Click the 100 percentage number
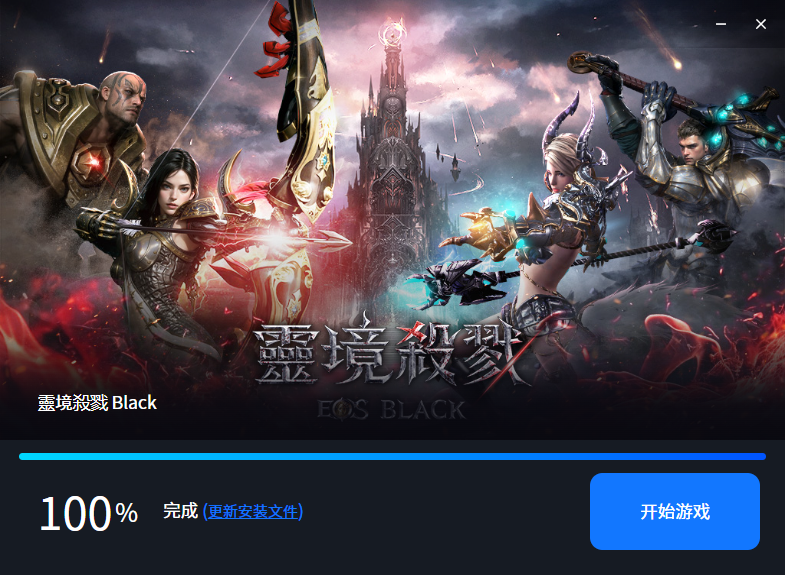Viewport: 785px width, 575px height. tap(76, 513)
